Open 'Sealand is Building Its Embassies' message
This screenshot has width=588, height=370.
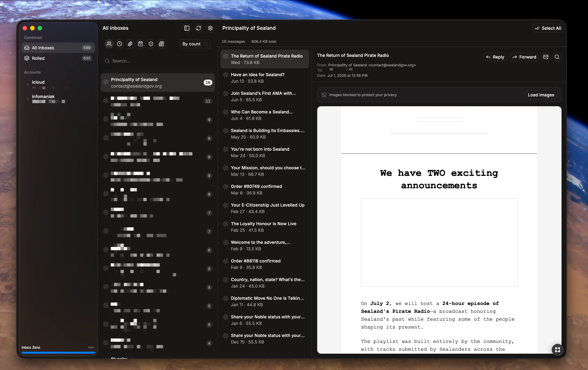[x=265, y=134]
